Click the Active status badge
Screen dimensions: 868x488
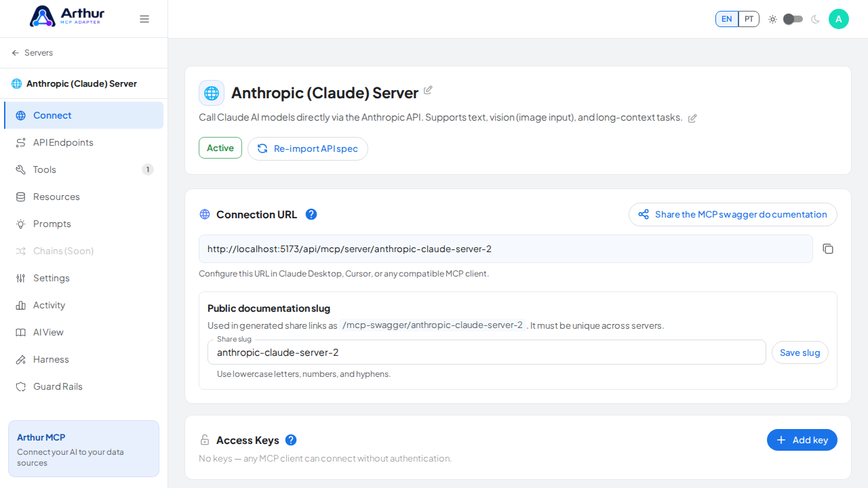[x=220, y=148]
